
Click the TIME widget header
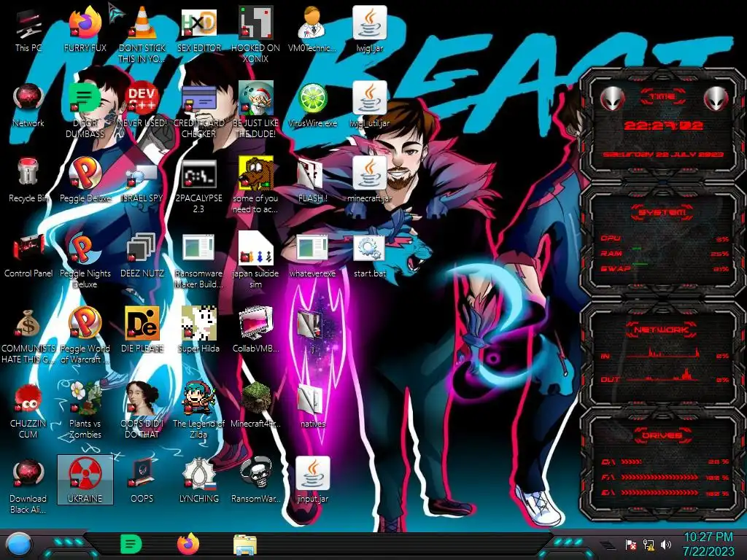[x=662, y=96]
